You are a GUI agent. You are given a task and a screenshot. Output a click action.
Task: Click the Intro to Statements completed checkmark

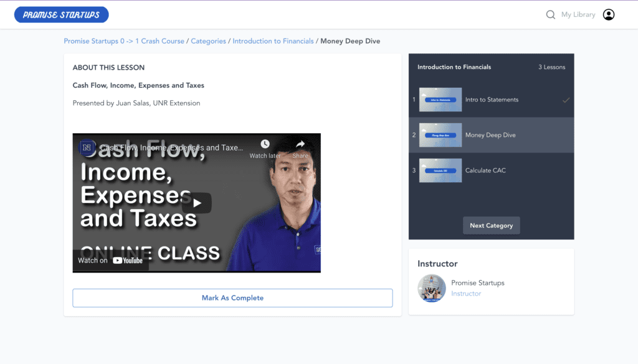pyautogui.click(x=566, y=100)
